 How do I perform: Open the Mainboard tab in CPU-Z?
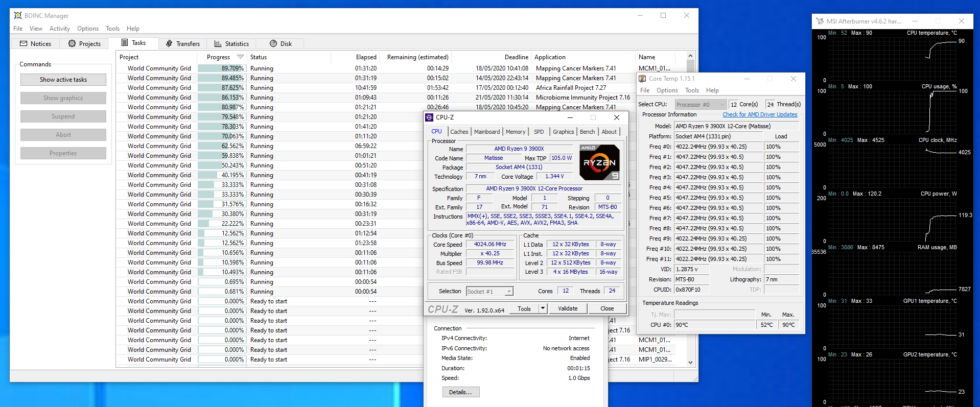point(487,132)
